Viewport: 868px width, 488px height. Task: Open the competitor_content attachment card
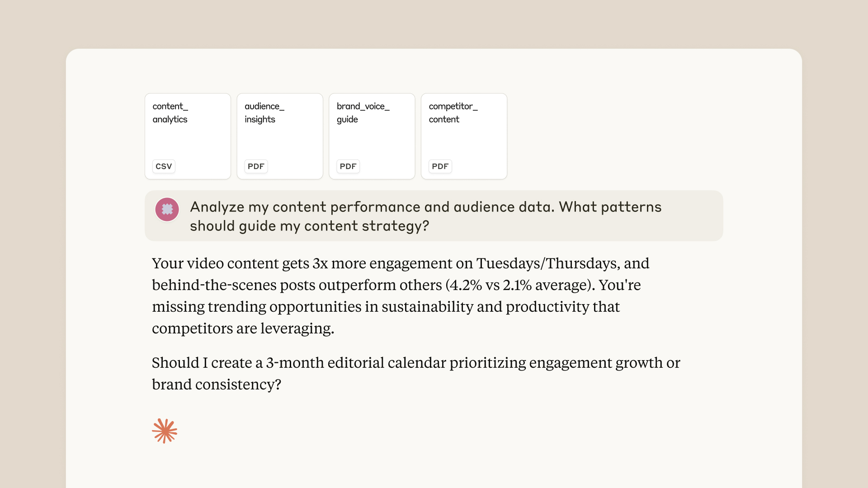tap(464, 136)
